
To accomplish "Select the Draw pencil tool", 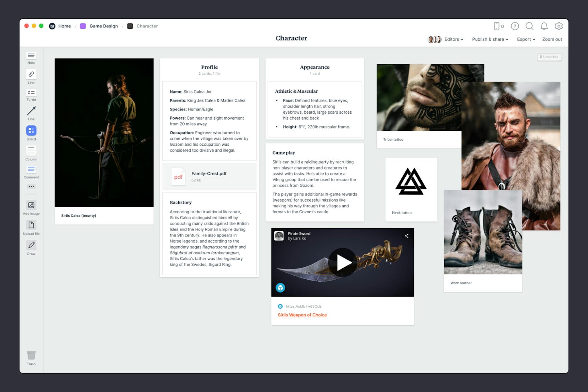I will pos(31,245).
